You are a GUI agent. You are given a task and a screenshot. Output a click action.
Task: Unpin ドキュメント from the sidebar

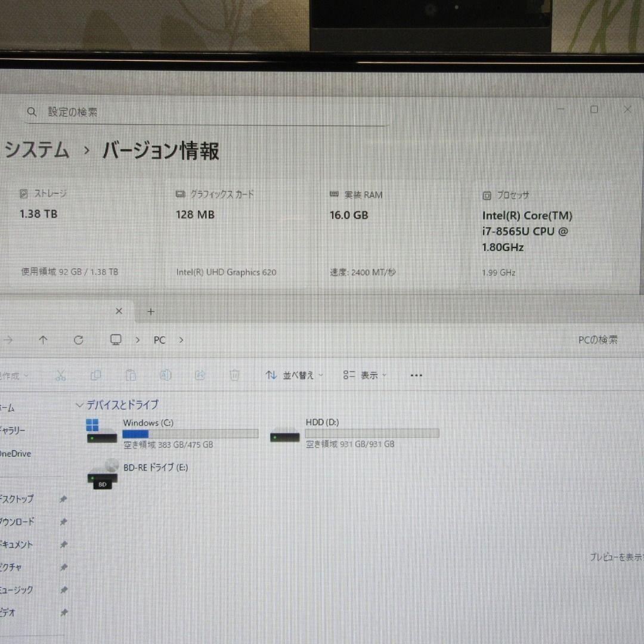coord(63,544)
